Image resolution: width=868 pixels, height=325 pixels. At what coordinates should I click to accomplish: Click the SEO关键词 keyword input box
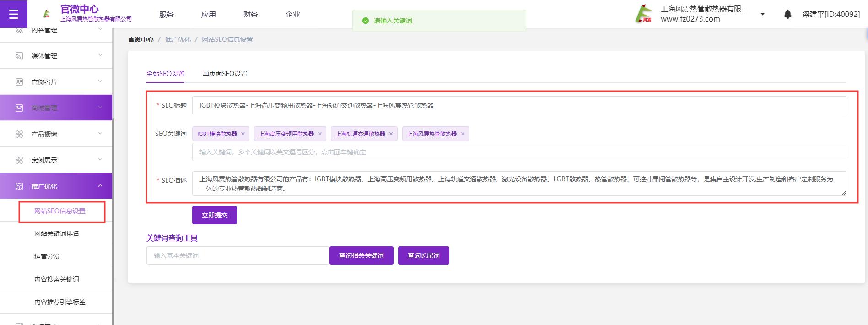point(519,152)
